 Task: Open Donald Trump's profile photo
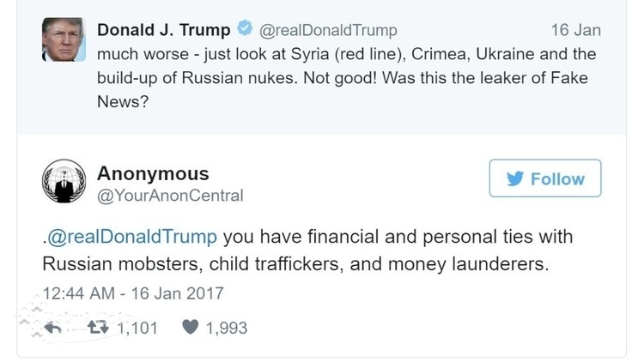63,39
